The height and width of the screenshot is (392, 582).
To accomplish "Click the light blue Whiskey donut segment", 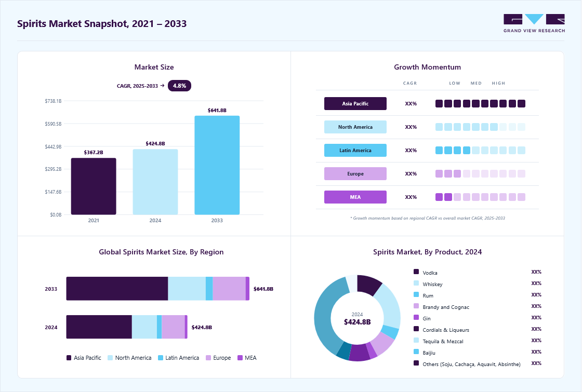I will 390,306.
